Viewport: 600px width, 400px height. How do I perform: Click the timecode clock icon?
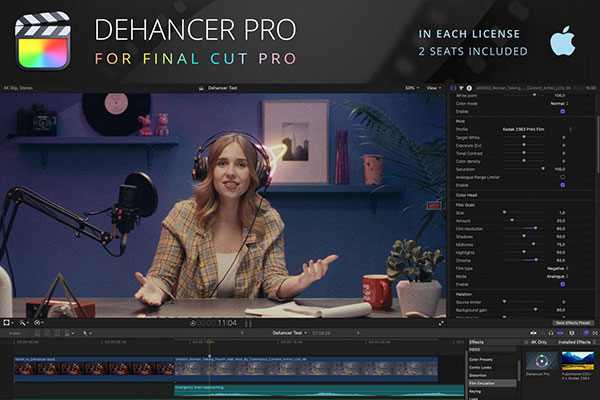[x=193, y=323]
